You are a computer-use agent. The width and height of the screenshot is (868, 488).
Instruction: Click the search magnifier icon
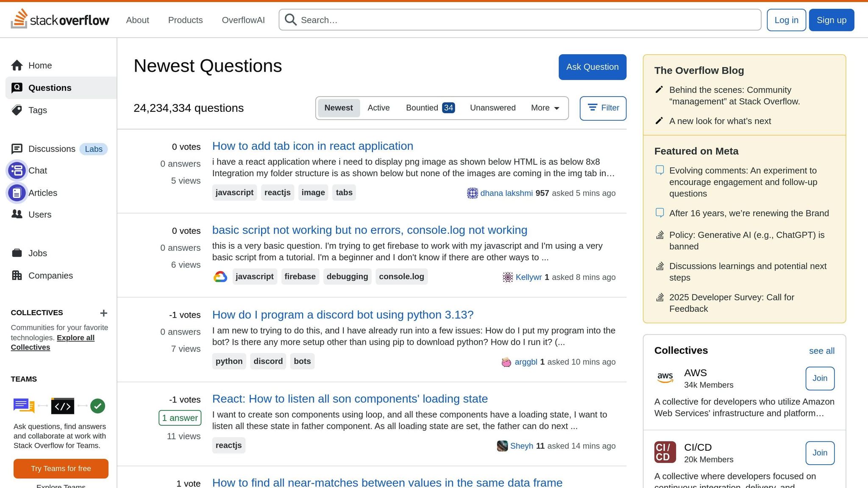290,19
